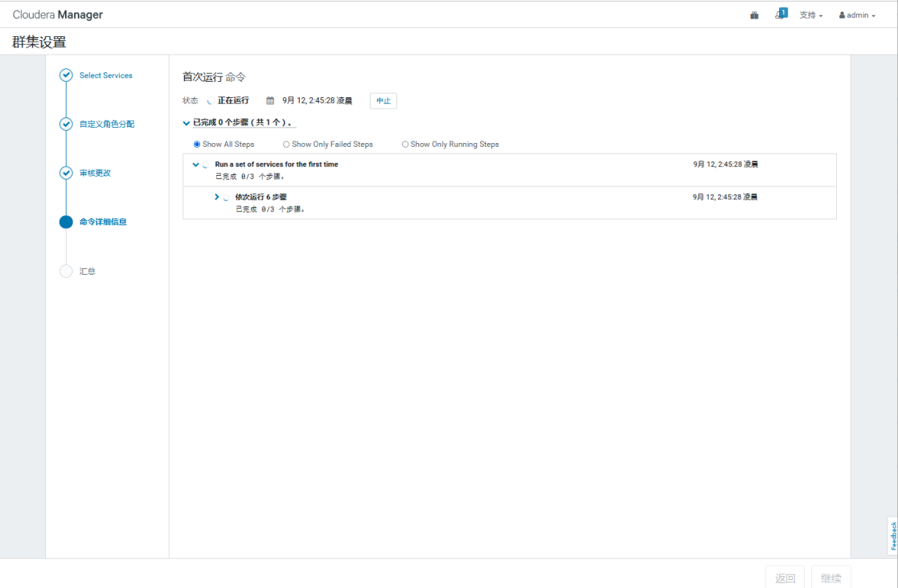The height and width of the screenshot is (588, 898).
Task: Select the Show Only Failed Steps radio
Action: (285, 144)
